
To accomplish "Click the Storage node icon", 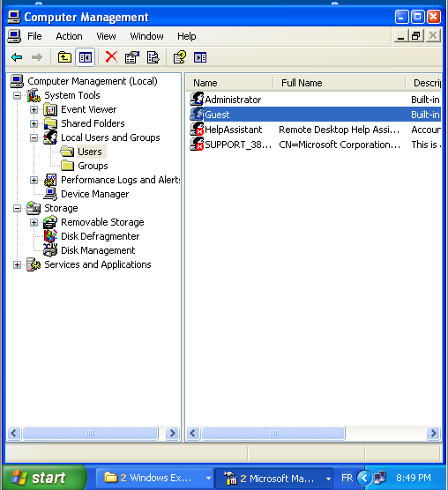I will (34, 208).
